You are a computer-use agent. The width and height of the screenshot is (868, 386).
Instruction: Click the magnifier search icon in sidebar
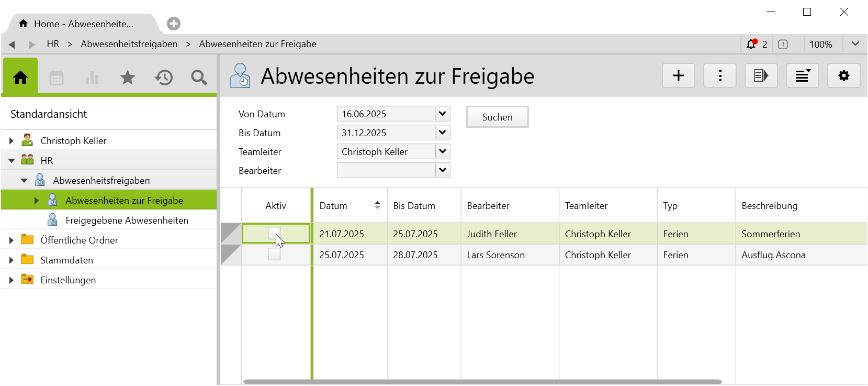click(199, 78)
